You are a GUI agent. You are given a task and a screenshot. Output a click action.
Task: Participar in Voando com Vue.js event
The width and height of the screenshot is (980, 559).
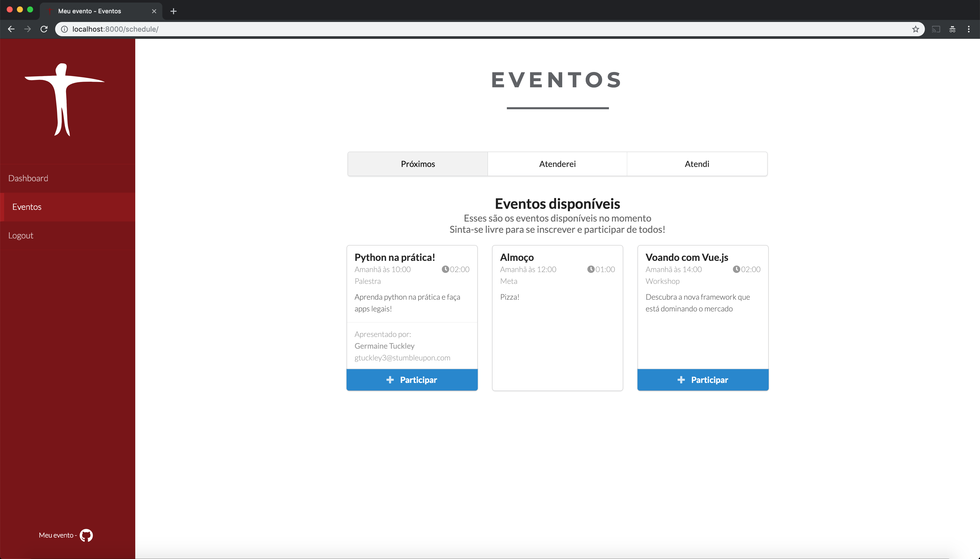(703, 380)
